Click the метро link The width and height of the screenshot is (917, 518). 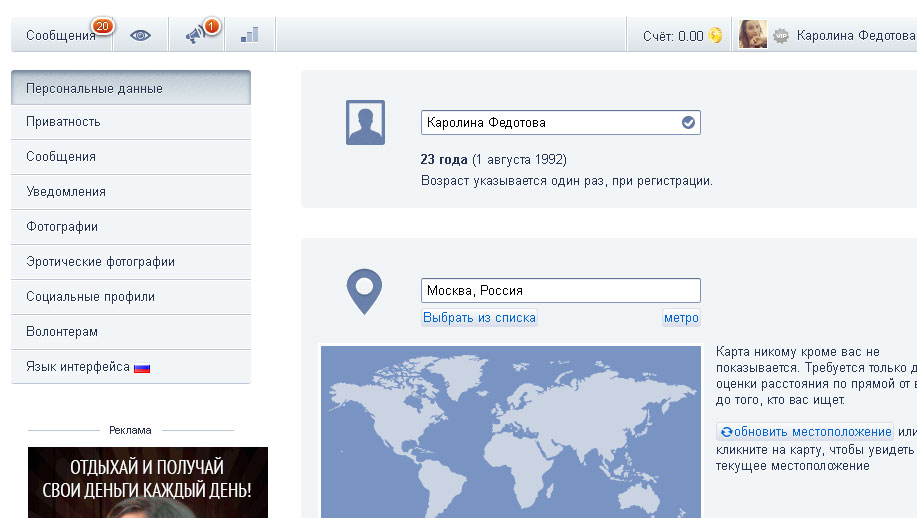click(x=681, y=317)
